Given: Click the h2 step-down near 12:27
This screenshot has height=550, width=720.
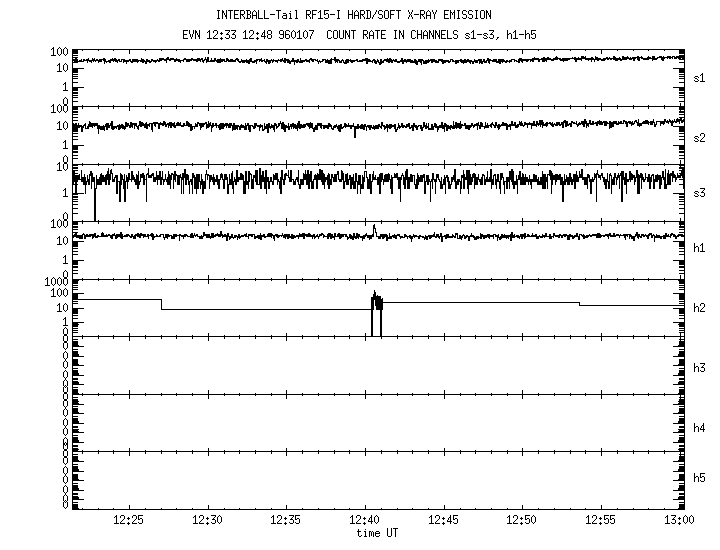Looking at the screenshot, I should pos(162,304).
